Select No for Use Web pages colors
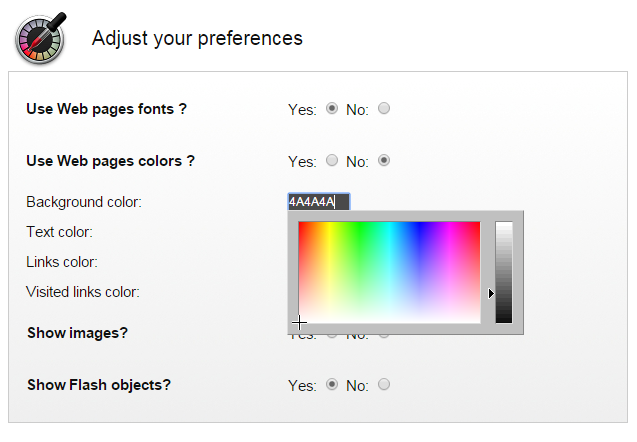The height and width of the screenshot is (442, 637). click(x=384, y=160)
